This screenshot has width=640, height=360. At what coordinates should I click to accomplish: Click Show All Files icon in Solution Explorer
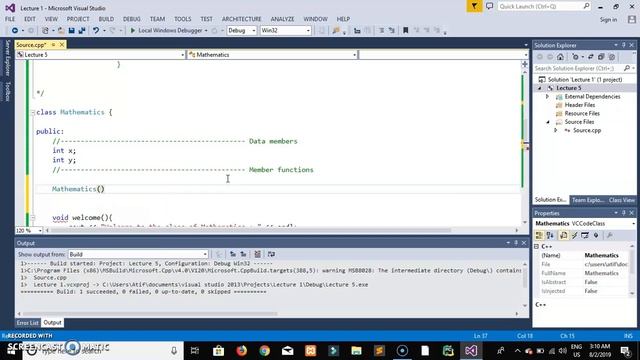pyautogui.click(x=611, y=57)
